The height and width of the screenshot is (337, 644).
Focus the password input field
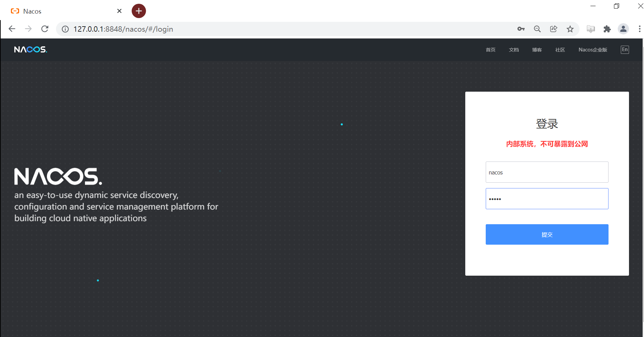coord(547,199)
